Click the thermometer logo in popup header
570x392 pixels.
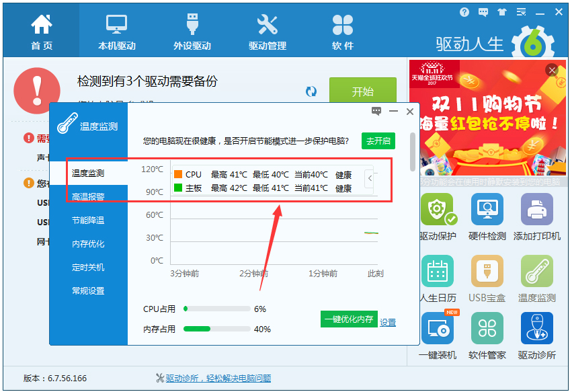click(x=67, y=122)
